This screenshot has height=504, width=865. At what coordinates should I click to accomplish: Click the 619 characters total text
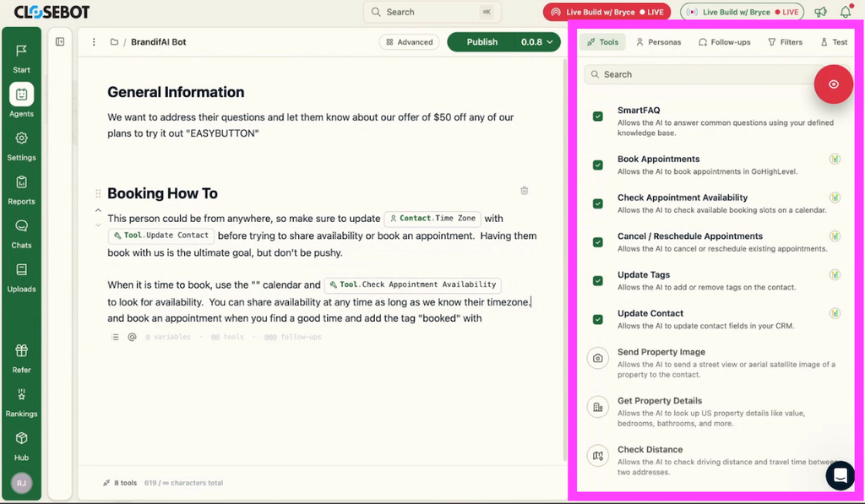point(183,483)
